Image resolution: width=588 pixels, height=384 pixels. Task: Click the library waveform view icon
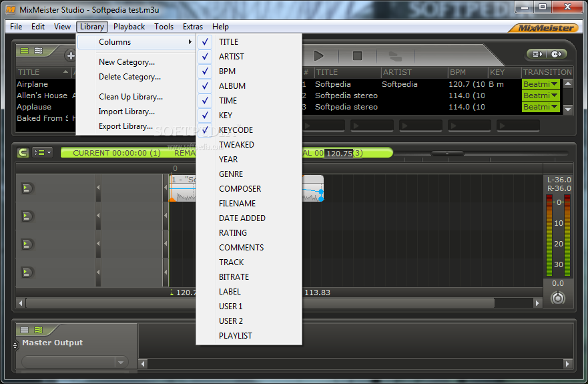pyautogui.click(x=38, y=51)
